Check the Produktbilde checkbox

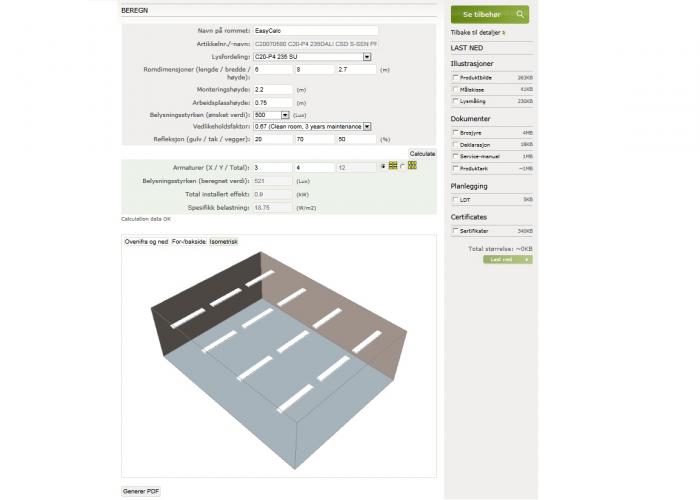[456, 76]
